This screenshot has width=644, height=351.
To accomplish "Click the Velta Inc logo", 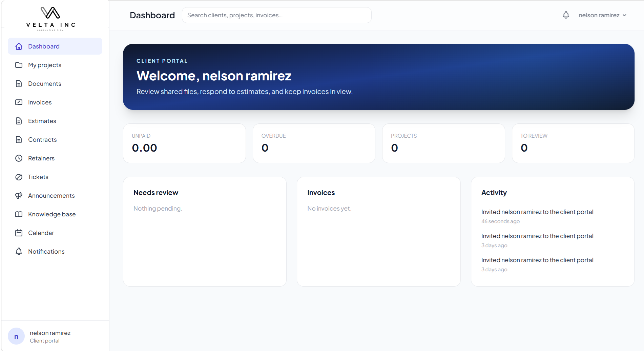I will pos(50,19).
